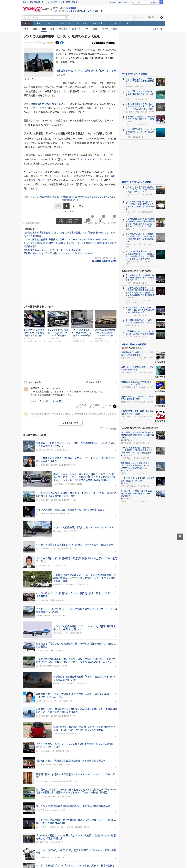Click 購入履歴 in the header

tap(152, 18)
